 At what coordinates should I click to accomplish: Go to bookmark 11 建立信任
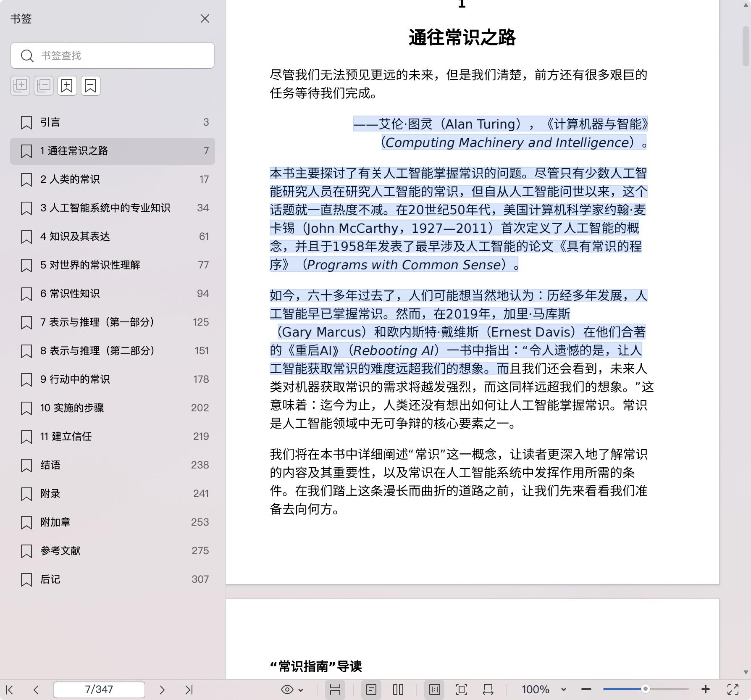pyautogui.click(x=113, y=437)
